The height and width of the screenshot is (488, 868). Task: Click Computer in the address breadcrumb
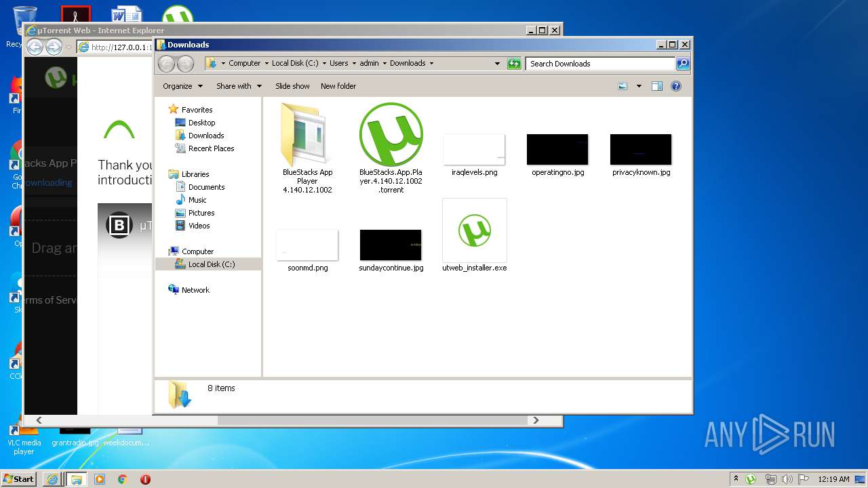(x=244, y=63)
